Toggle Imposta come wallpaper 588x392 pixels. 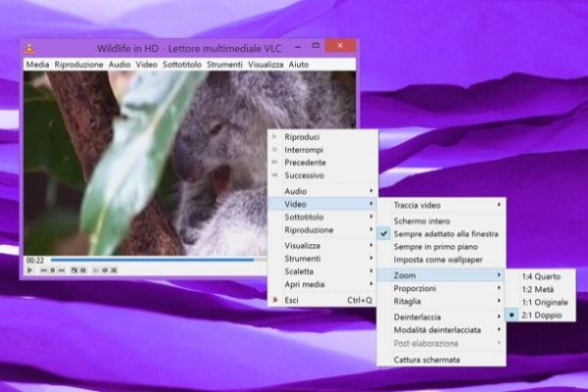tap(441, 260)
